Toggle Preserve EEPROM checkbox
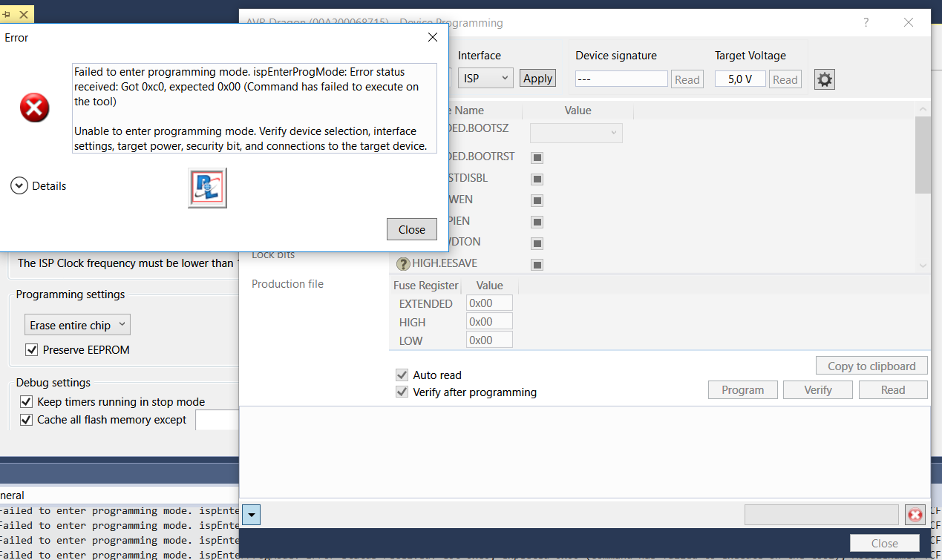 pos(31,349)
